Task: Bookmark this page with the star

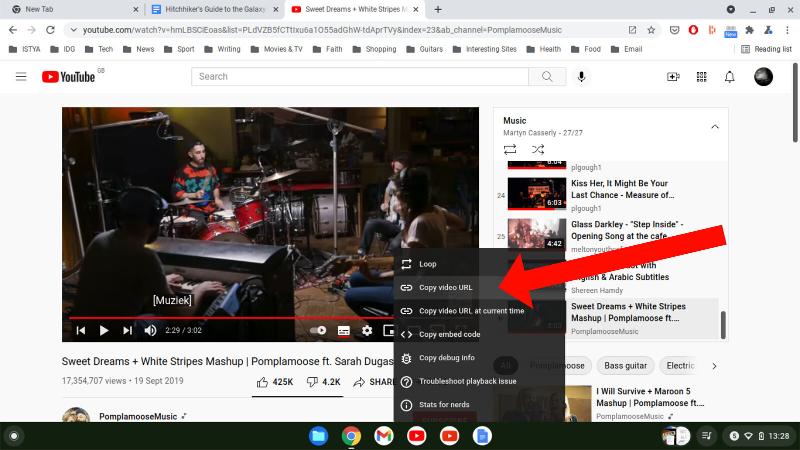Action: tap(651, 30)
